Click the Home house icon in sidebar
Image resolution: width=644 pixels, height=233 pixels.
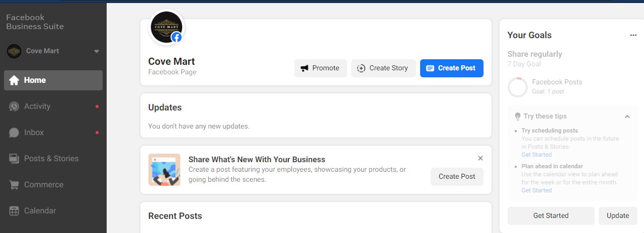tap(14, 80)
